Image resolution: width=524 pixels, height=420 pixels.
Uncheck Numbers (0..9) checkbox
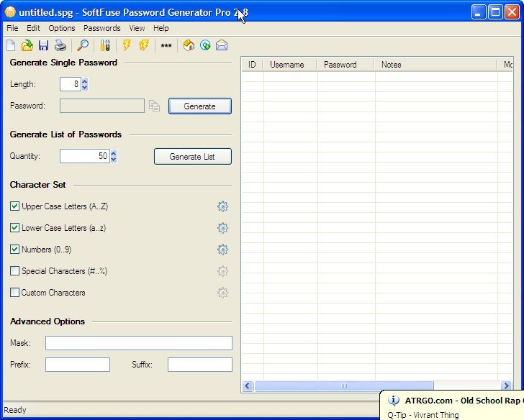14,250
